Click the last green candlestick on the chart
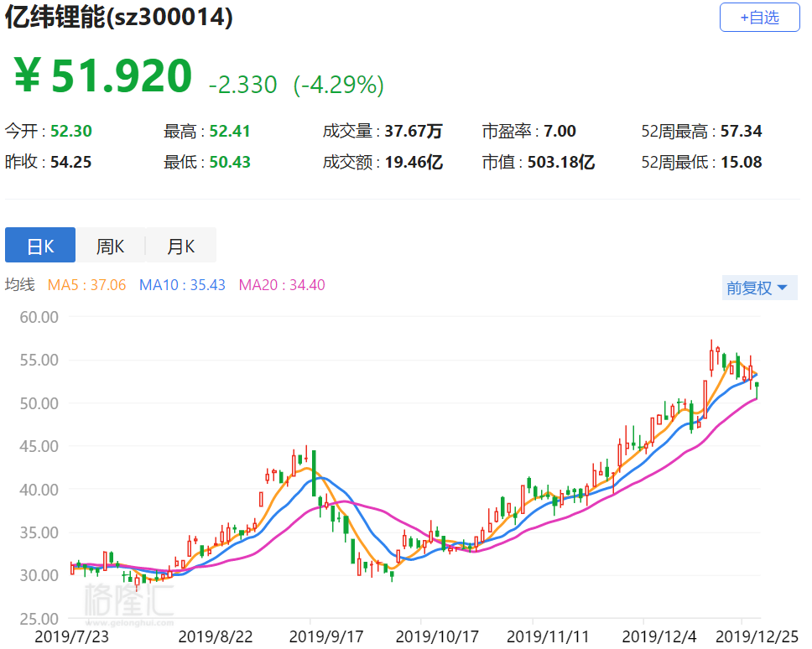The image size is (812, 649). pyautogui.click(x=757, y=390)
